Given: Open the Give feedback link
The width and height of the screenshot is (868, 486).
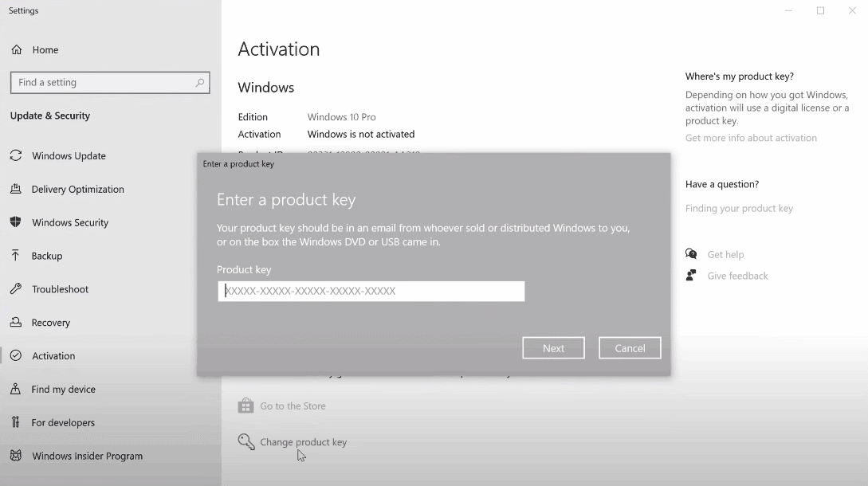Looking at the screenshot, I should [x=737, y=276].
